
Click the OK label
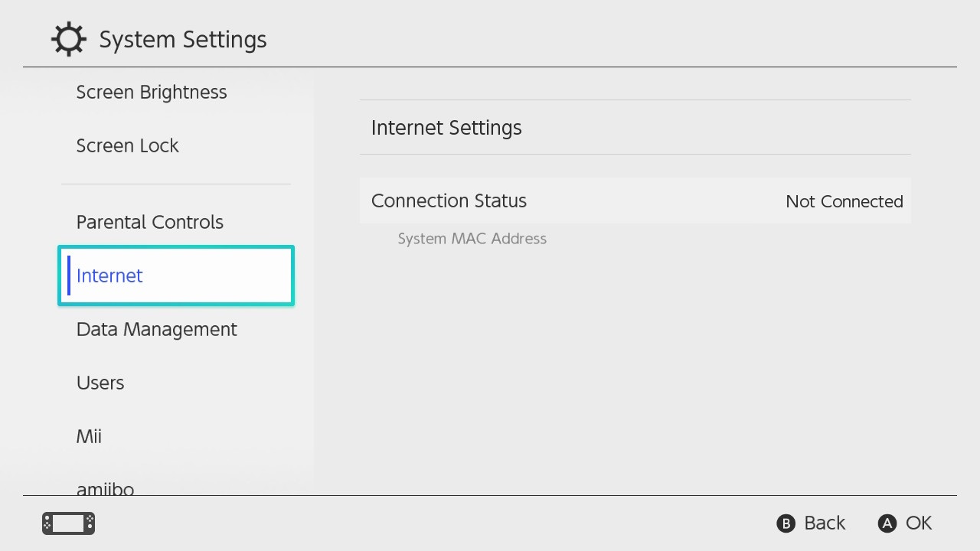[918, 523]
